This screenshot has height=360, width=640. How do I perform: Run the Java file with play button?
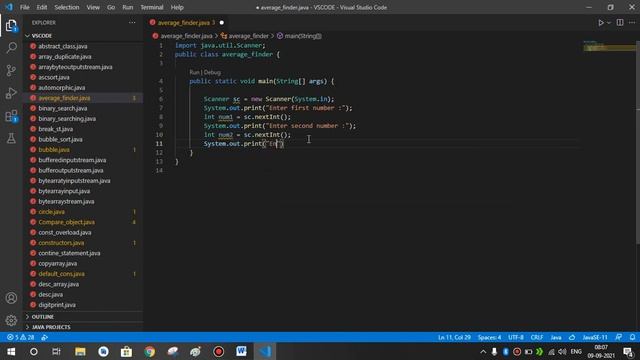pos(601,23)
